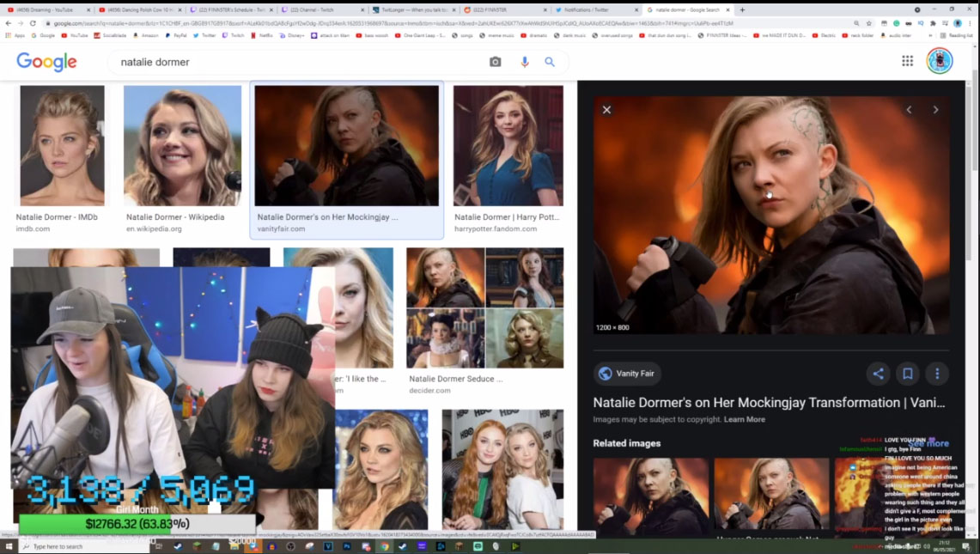This screenshot has width=980, height=554.
Task: Click the Learn More copyright link
Action: pyautogui.click(x=745, y=419)
